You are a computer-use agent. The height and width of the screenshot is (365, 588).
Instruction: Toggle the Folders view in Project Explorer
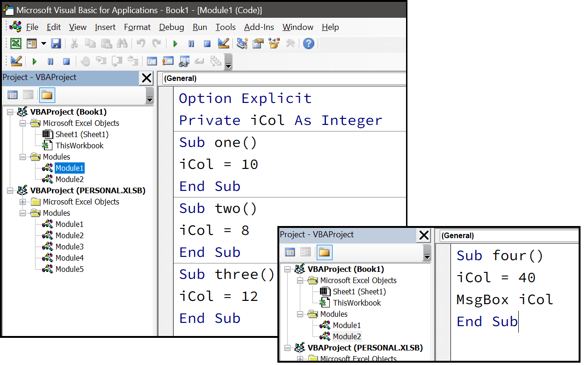click(x=47, y=95)
